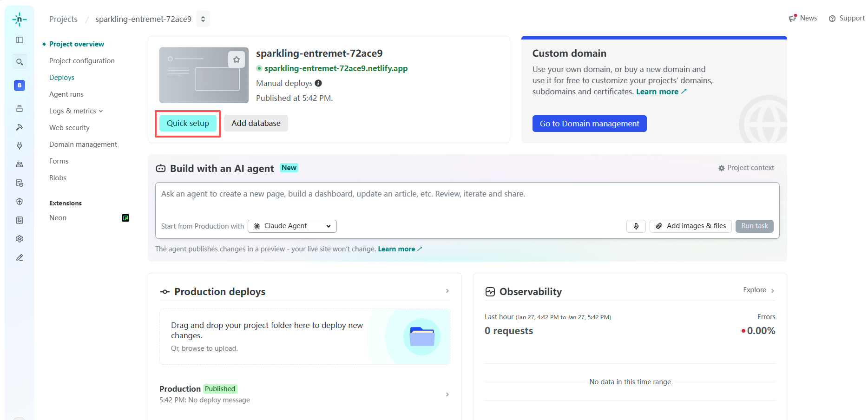Expand Production deploys chevron

click(x=447, y=291)
